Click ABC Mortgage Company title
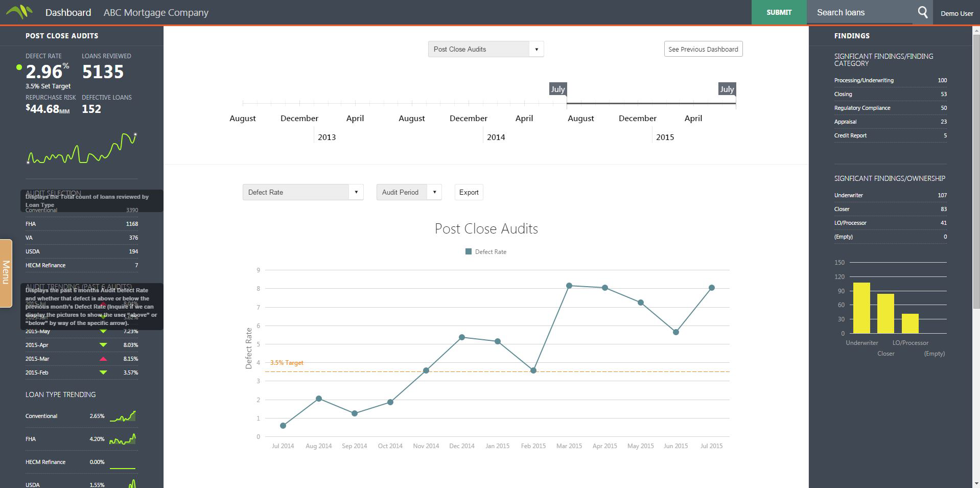Viewport: 980px width, 488px height. coord(156,12)
